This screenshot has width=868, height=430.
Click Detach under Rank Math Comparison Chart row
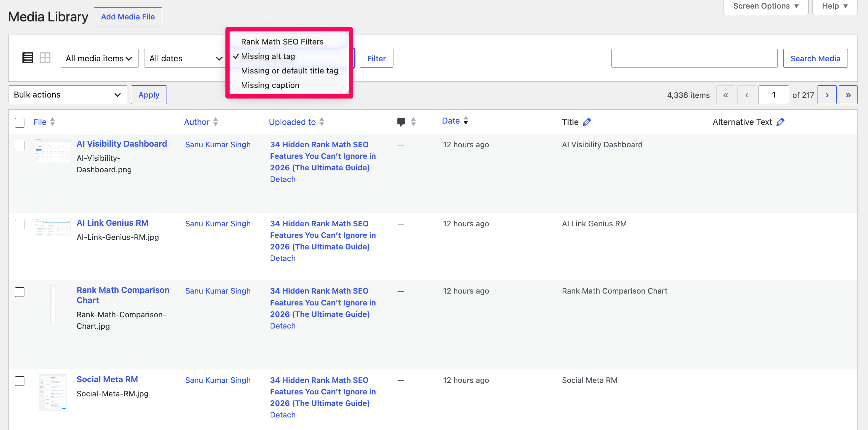tap(283, 326)
